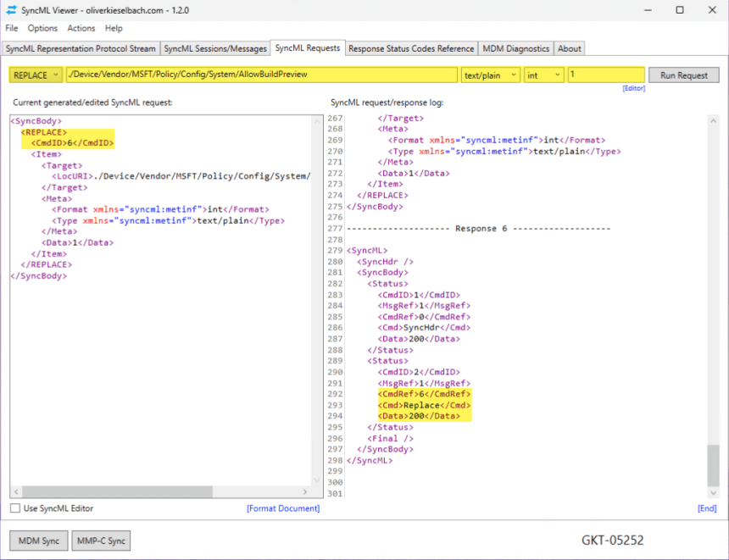Switch to the About tab

tap(569, 48)
